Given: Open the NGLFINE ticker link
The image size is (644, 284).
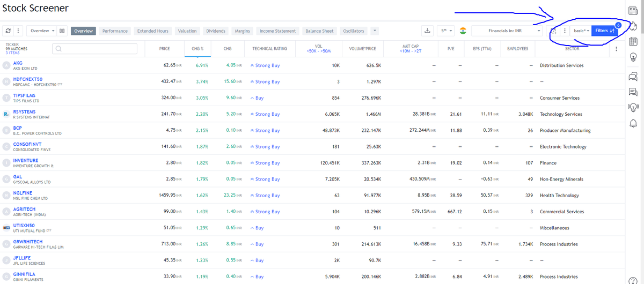Looking at the screenshot, I should [x=23, y=193].
